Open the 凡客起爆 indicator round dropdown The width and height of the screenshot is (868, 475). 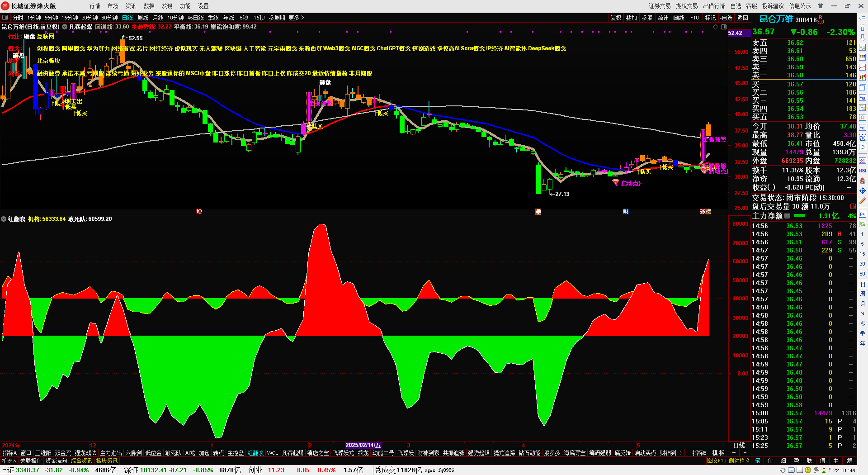[65, 27]
